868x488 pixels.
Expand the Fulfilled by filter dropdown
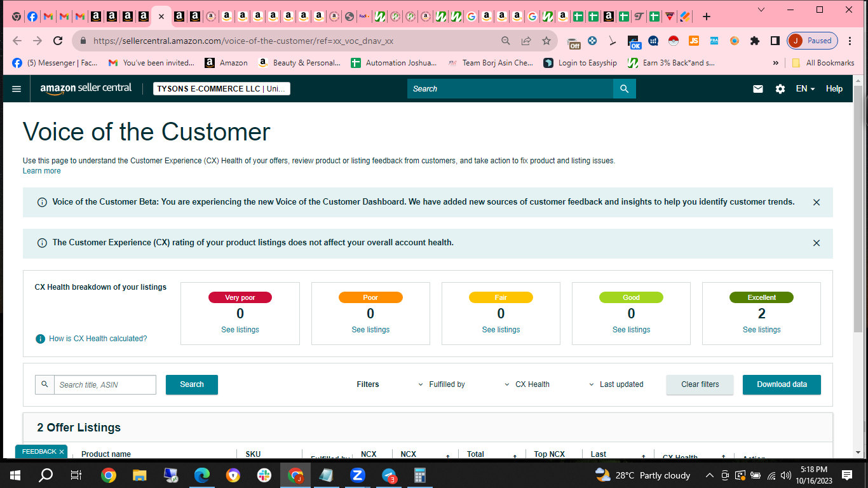point(442,384)
